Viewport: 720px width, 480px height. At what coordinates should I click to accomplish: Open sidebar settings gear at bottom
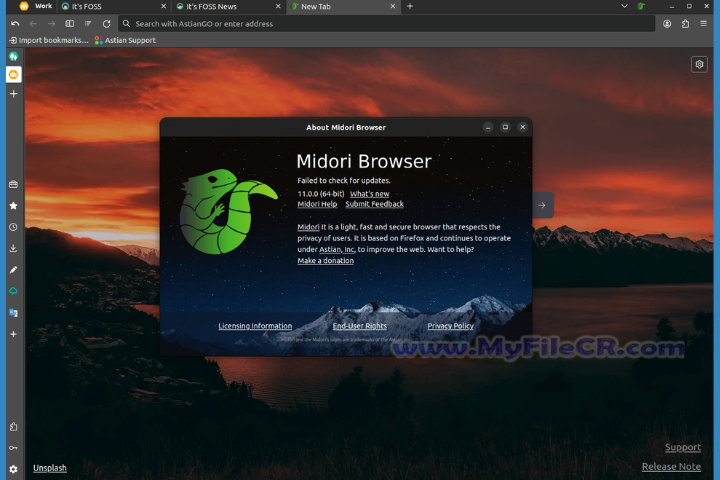pyautogui.click(x=13, y=469)
